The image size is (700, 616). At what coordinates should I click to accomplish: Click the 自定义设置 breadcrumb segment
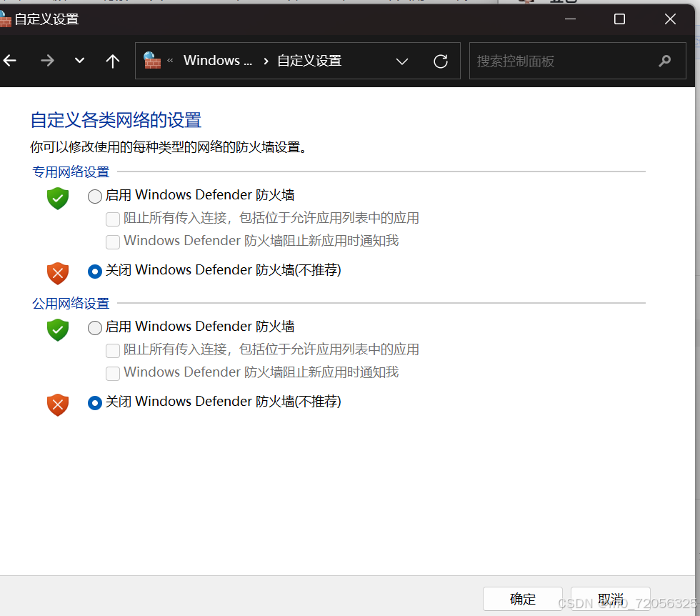pyautogui.click(x=309, y=61)
